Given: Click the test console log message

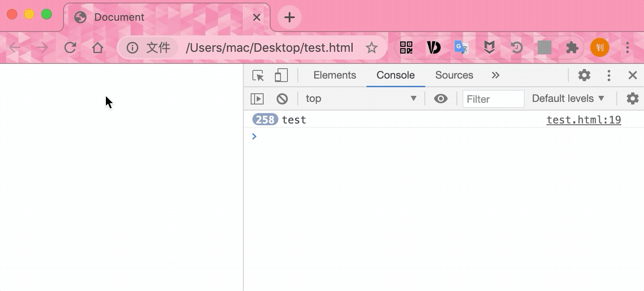Looking at the screenshot, I should coord(294,120).
